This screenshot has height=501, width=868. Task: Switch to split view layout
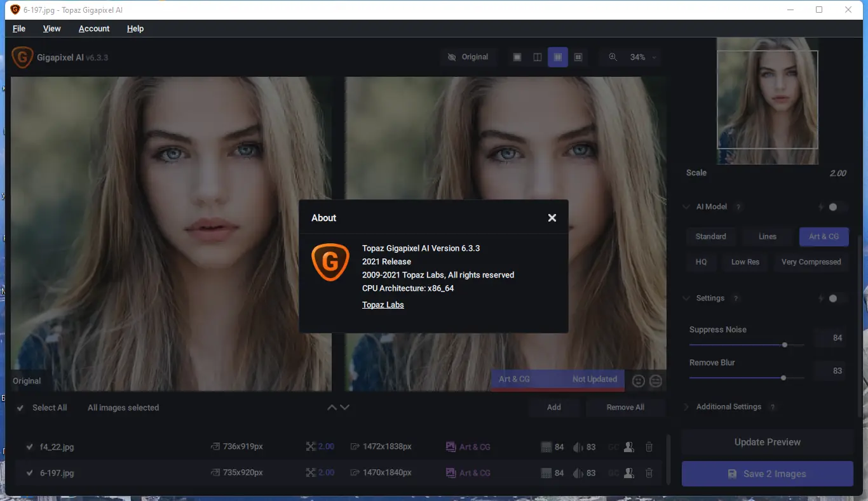pyautogui.click(x=538, y=57)
